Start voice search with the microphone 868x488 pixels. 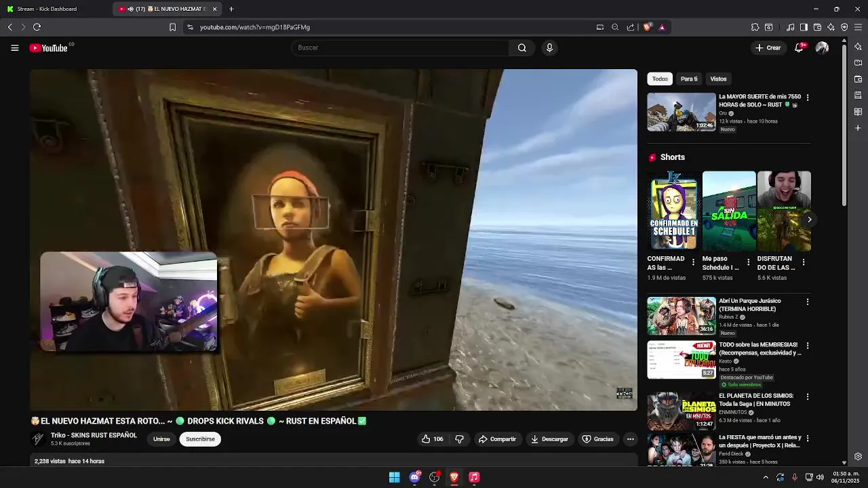(x=549, y=47)
